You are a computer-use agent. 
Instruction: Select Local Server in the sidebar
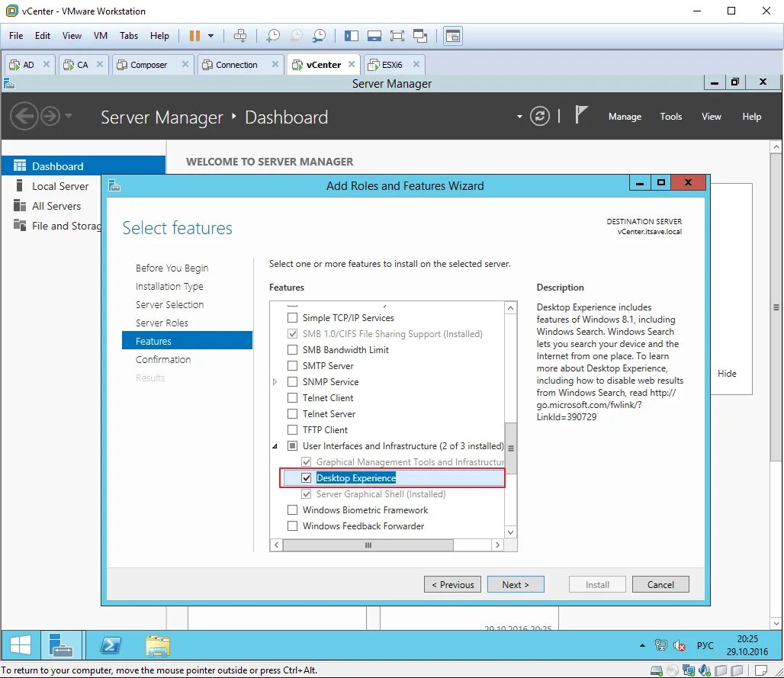coord(60,186)
